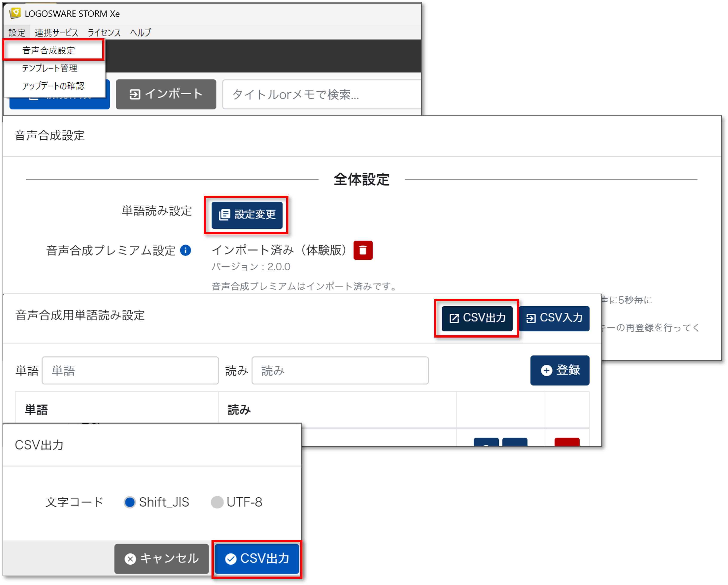Click the CSV入力 import button

pos(554,318)
